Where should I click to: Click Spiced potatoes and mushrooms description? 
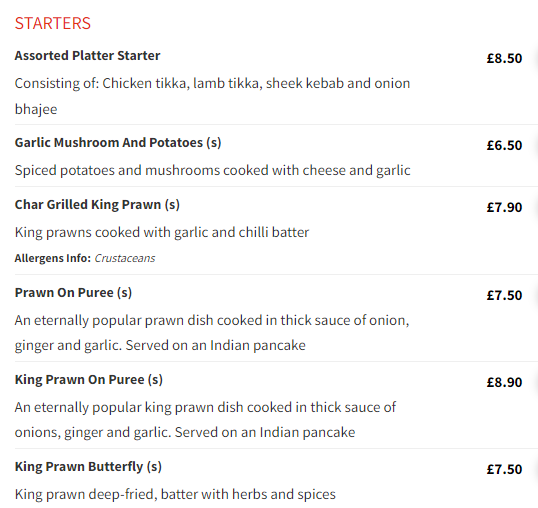212,170
